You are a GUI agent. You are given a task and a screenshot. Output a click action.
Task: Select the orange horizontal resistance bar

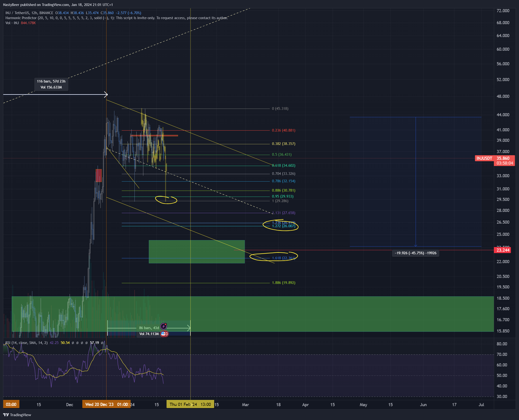point(154,135)
